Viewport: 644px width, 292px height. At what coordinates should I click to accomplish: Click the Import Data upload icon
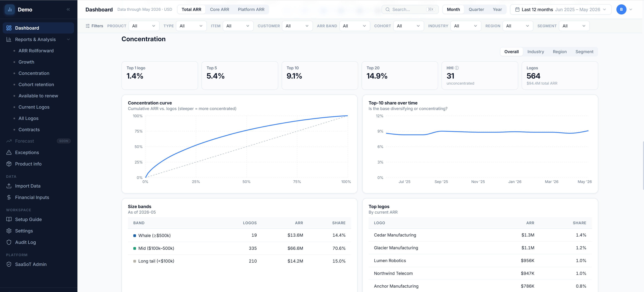click(9, 186)
